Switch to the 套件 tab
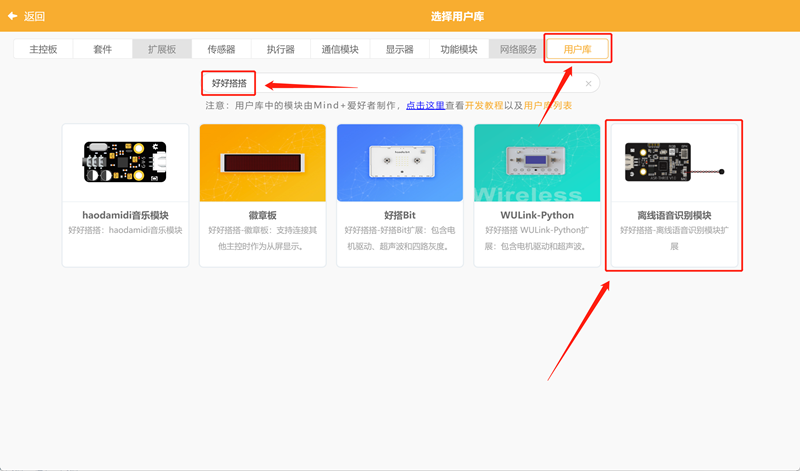The image size is (800, 471). 103,49
